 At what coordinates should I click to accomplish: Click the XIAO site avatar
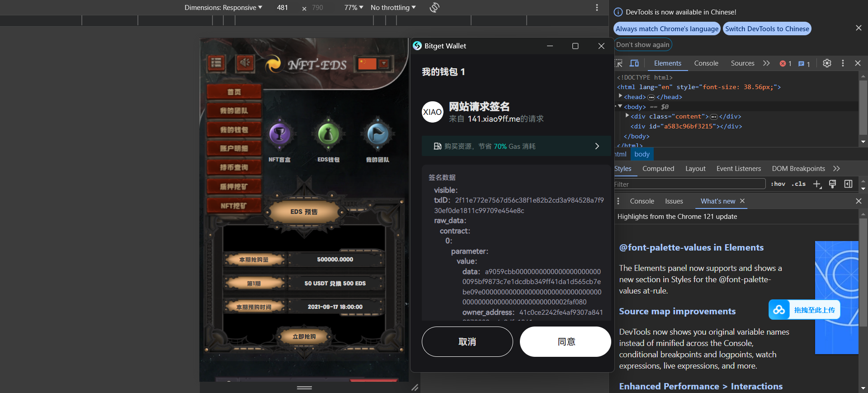coord(432,112)
